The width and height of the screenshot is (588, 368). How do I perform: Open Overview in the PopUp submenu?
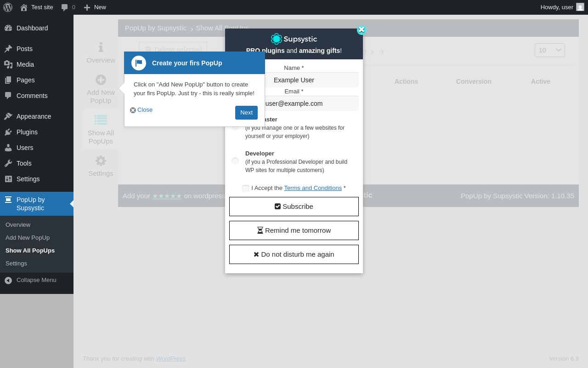(x=18, y=225)
